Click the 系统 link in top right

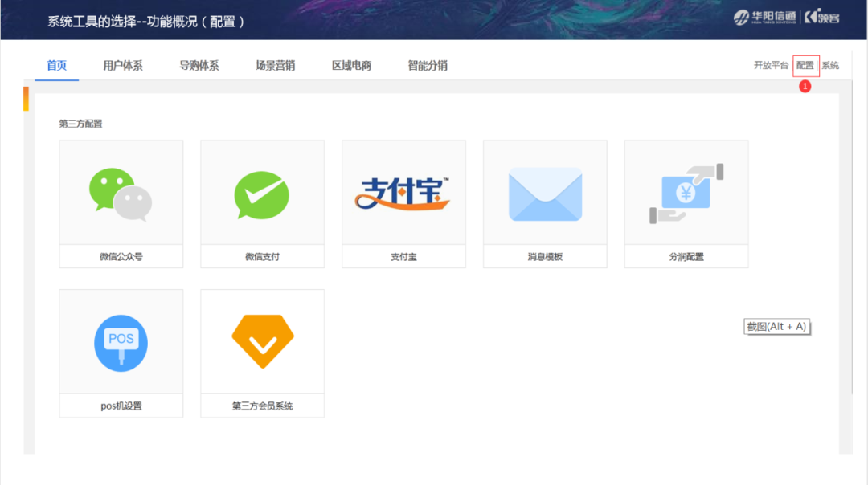[830, 65]
